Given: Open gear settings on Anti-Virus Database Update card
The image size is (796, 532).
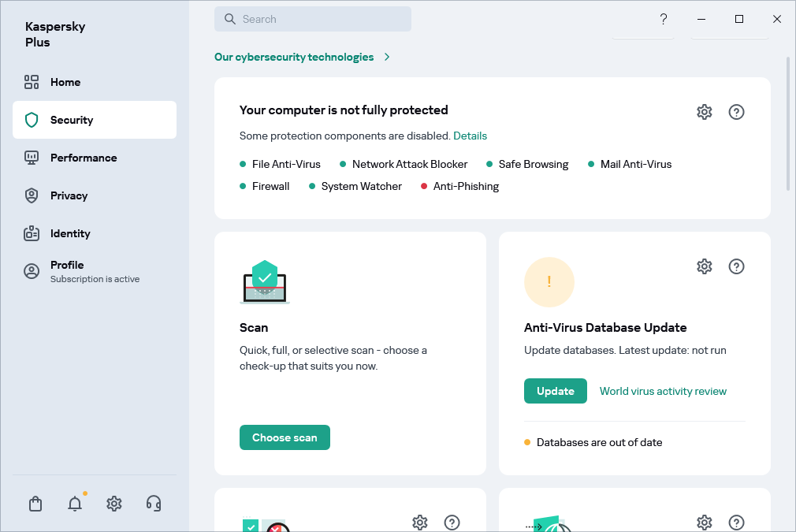Looking at the screenshot, I should pos(704,266).
